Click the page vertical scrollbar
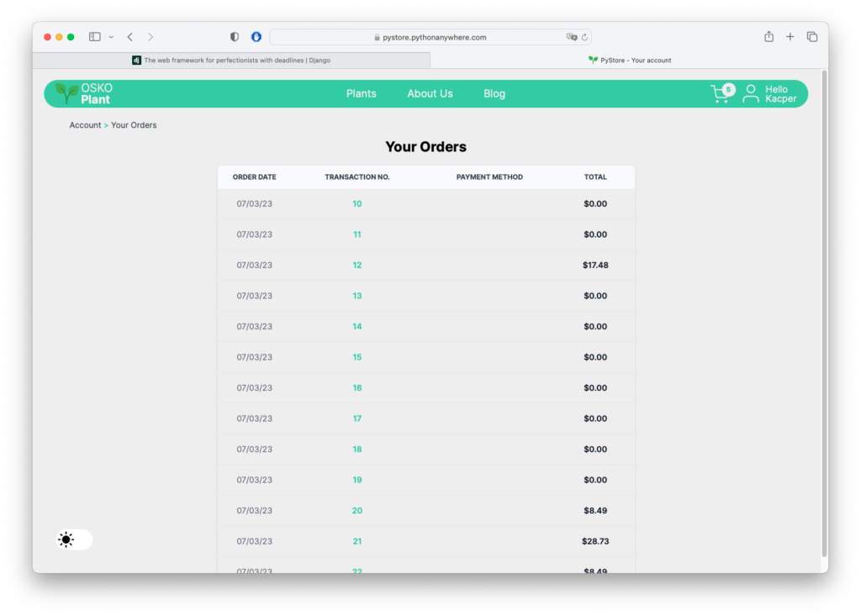Screen dimensions: 861x616 click(824, 313)
